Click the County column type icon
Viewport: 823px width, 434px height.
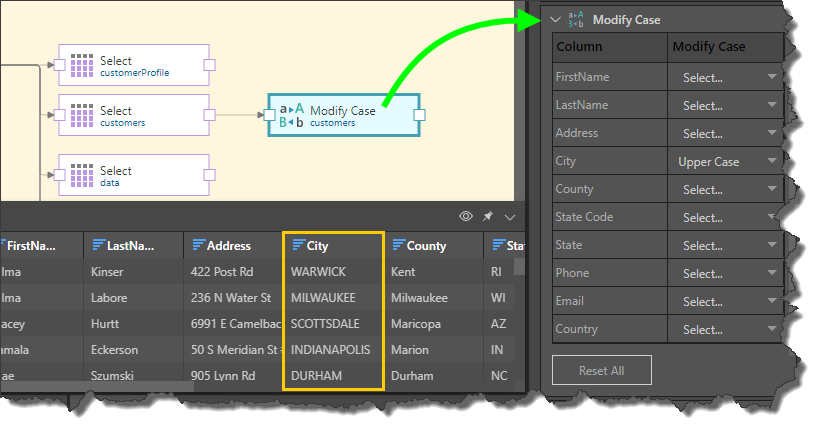(x=398, y=246)
